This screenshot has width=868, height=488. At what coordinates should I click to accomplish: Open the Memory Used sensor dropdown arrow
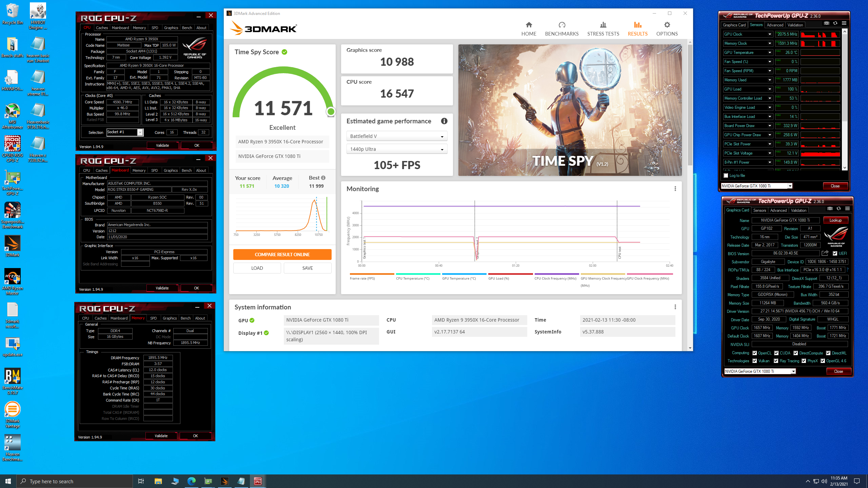(x=769, y=80)
